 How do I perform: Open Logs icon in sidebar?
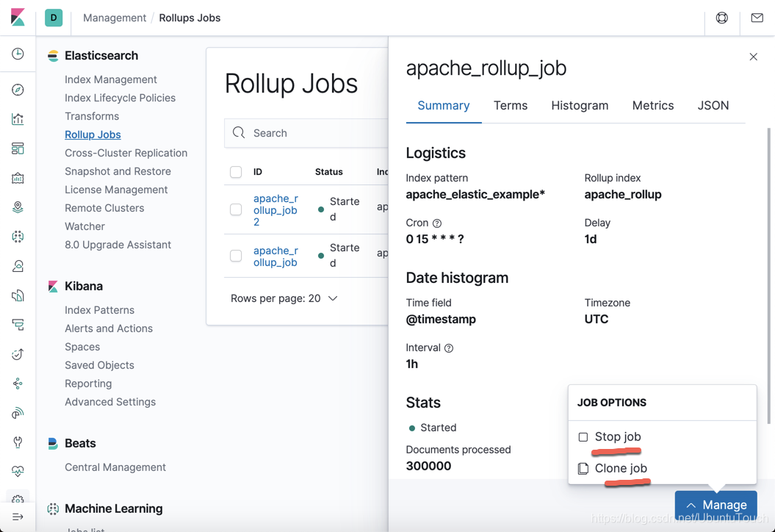point(18,295)
